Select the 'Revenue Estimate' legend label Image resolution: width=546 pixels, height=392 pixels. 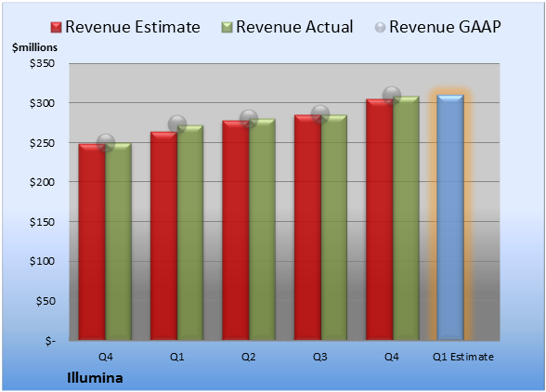click(x=133, y=27)
